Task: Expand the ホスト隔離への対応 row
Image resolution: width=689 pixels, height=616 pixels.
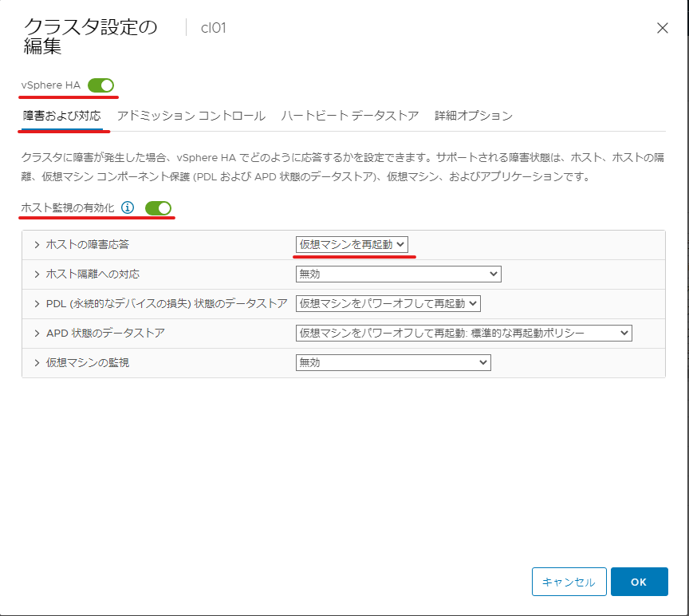Action: point(37,274)
